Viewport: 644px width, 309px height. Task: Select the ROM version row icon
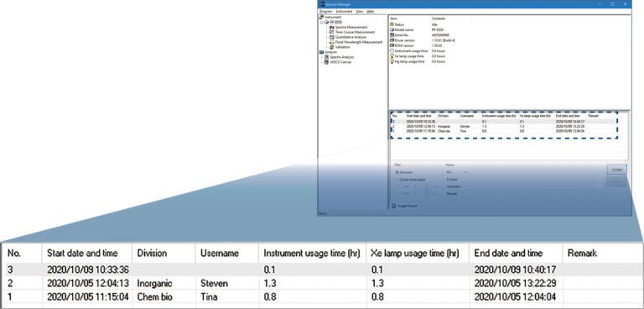click(x=392, y=45)
